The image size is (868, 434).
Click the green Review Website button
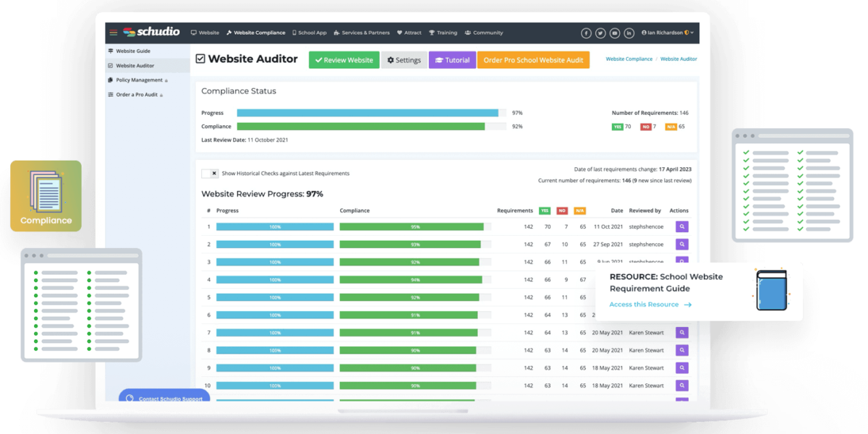click(x=344, y=60)
